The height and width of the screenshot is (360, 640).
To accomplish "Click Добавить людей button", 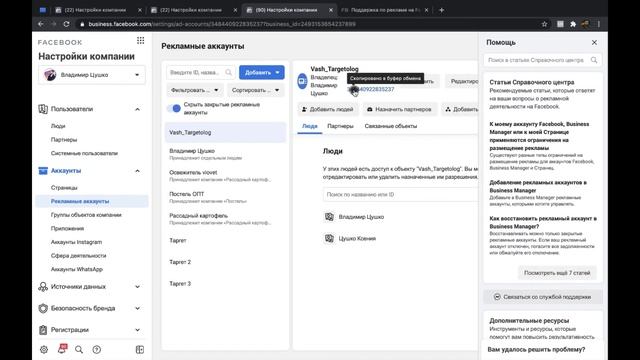I will [x=328, y=109].
